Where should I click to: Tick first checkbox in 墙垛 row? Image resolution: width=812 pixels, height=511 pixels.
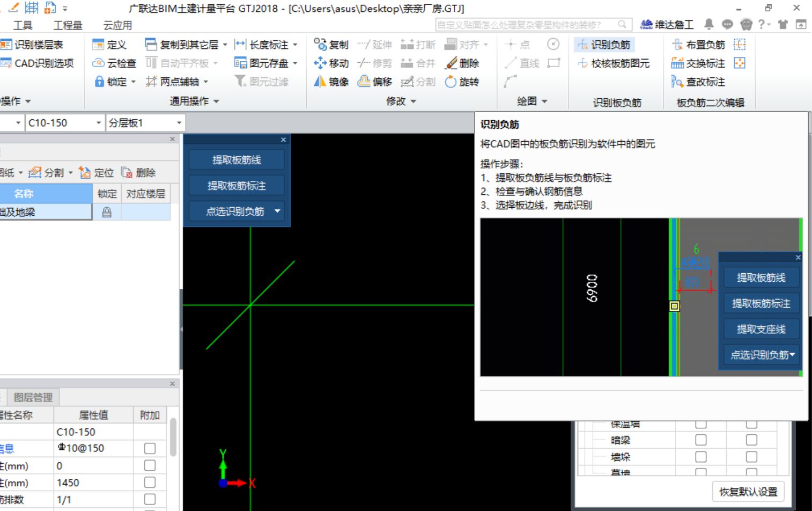click(700, 457)
